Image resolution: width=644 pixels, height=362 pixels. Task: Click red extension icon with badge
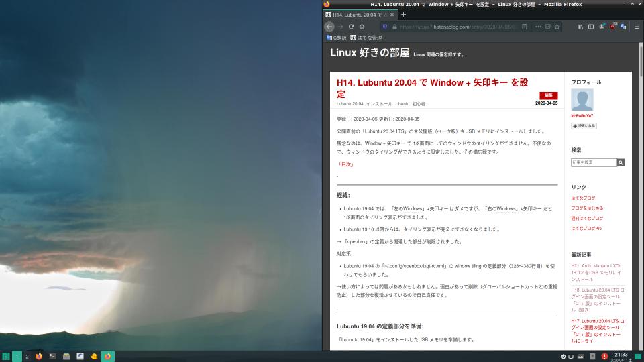[612, 26]
